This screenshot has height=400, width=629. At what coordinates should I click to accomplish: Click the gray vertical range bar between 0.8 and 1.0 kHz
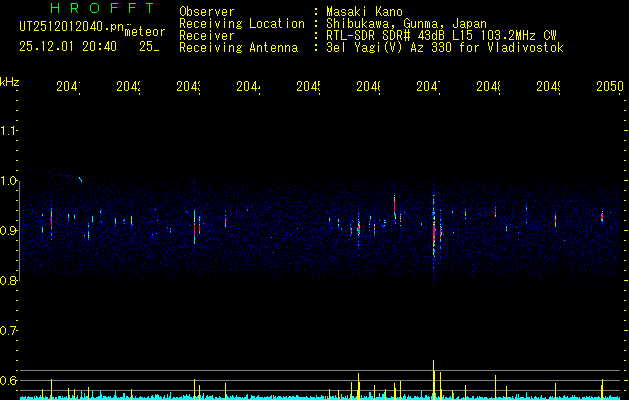click(x=20, y=231)
